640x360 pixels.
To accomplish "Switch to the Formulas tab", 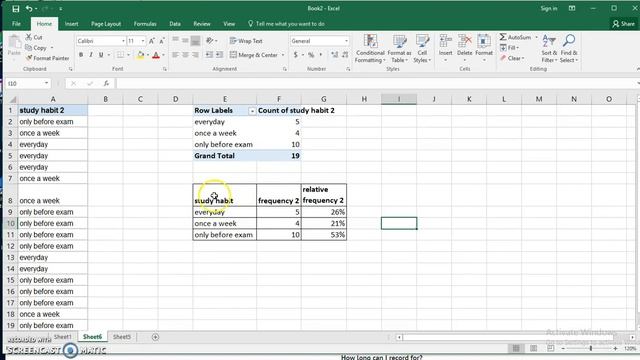I will (145, 24).
